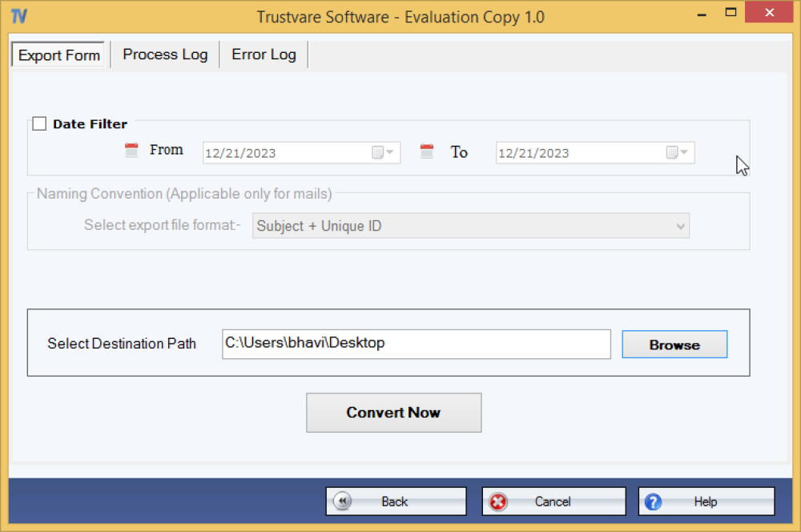Click inside the From date text field
The image size is (801, 532).
coord(284,153)
